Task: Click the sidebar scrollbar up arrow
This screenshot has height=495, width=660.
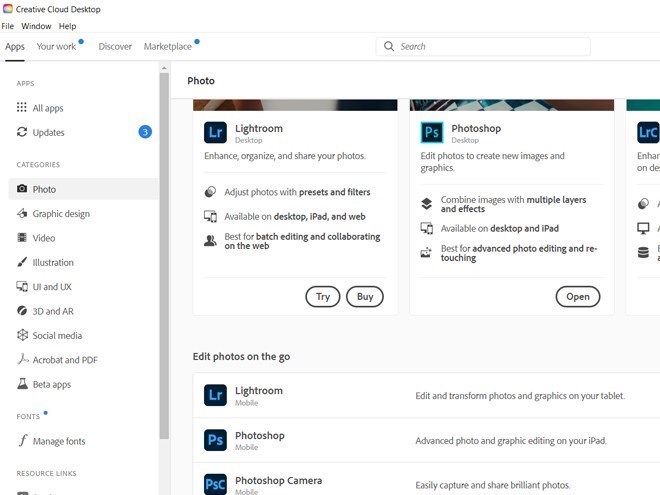Action: [164, 67]
